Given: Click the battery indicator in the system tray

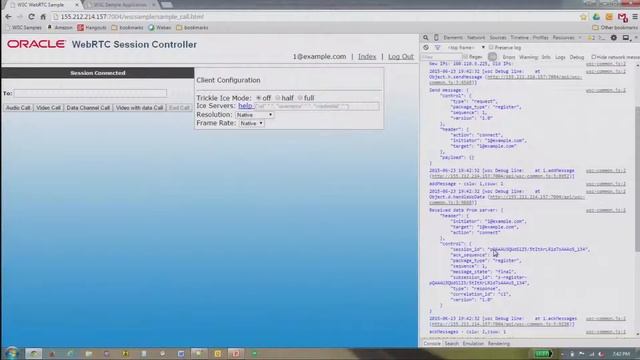Looking at the screenshot, I should click(x=543, y=354).
